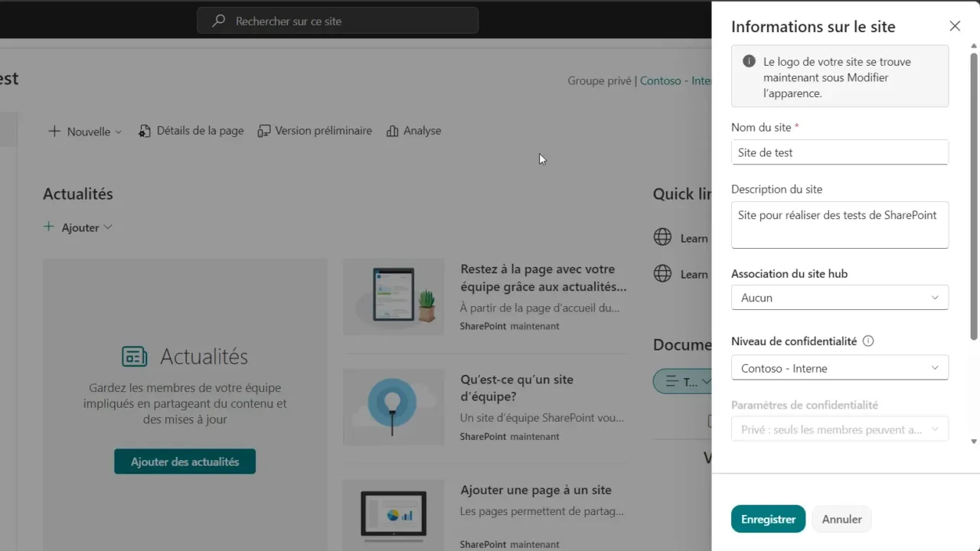Click the panel vertical scrollbar thumb
Image resolution: width=980 pixels, height=551 pixels.
(974, 196)
